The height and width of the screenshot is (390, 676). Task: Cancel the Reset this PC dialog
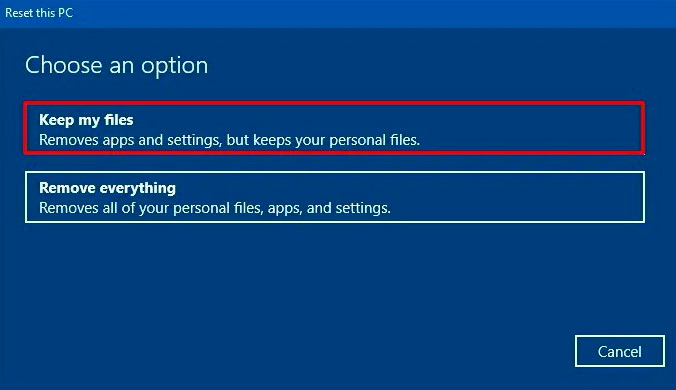620,351
